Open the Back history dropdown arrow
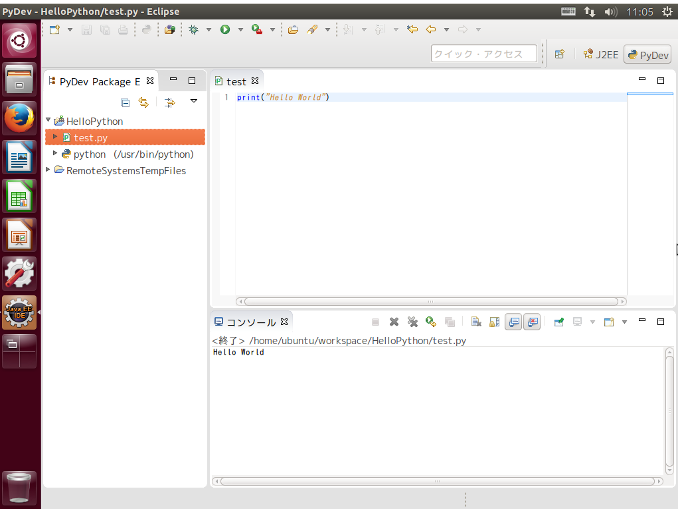This screenshot has width=680, height=509. point(446,29)
